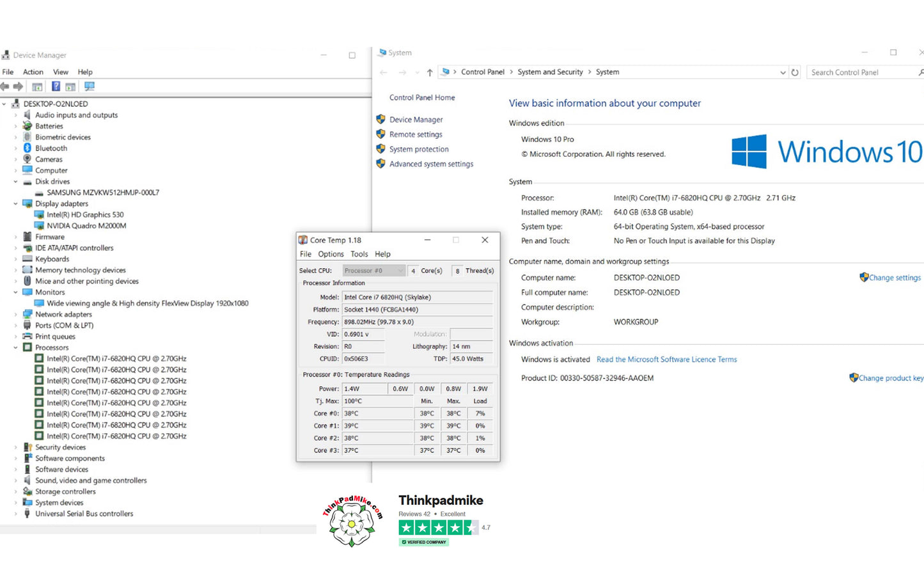The image size is (924, 581).
Task: Click the Batteries category icon
Action: click(x=27, y=126)
